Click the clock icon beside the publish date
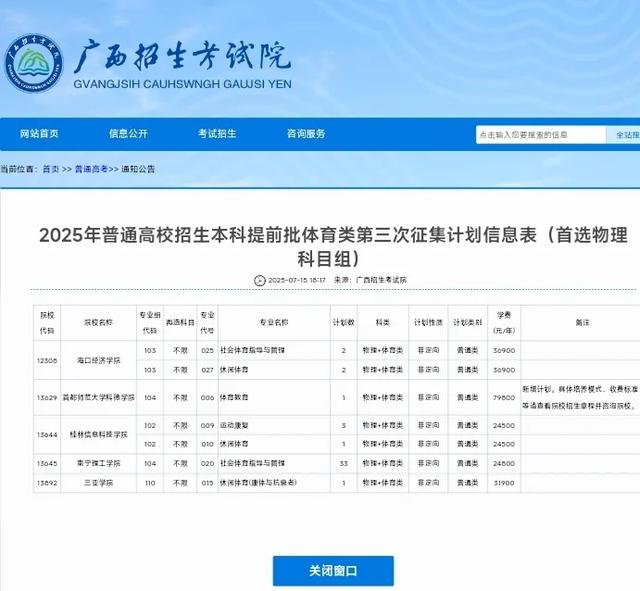Image resolution: width=640 pixels, height=591 pixels. pos(260,280)
